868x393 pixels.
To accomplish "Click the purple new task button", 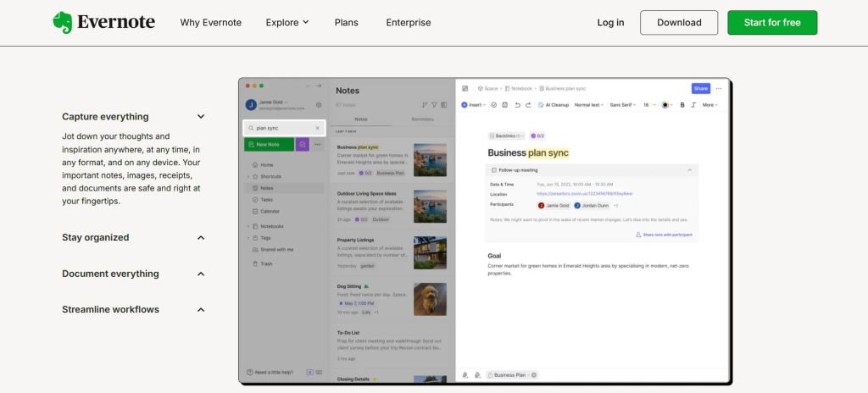I will [x=303, y=145].
